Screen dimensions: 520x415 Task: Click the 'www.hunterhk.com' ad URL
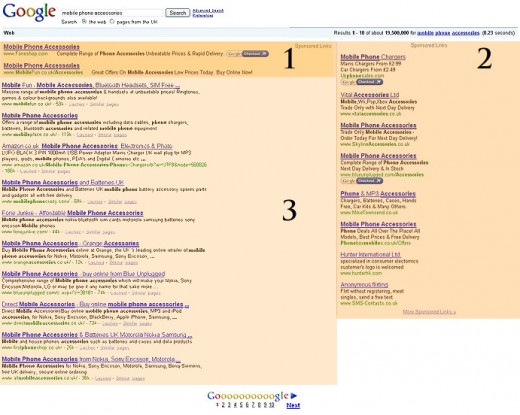(361, 273)
